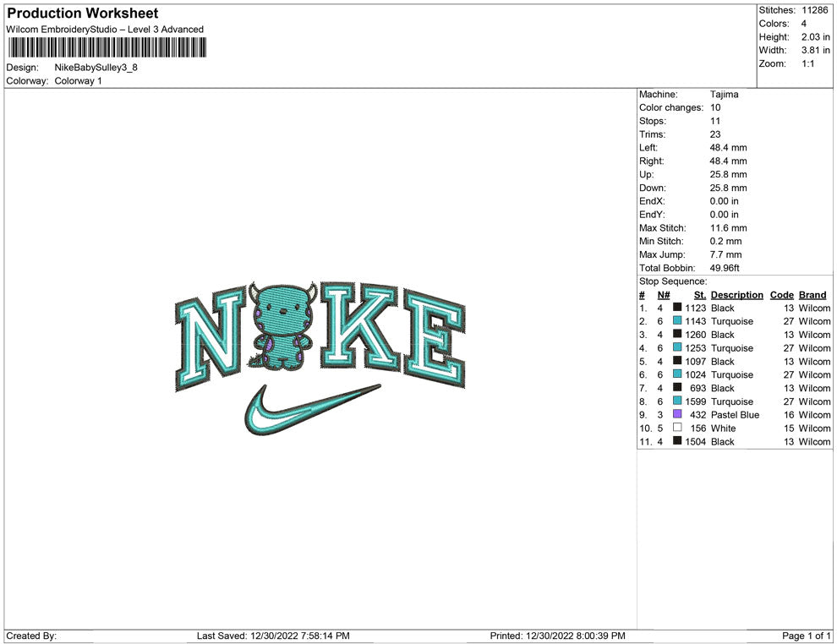Click the turquoise swatch in stop 6
The width and height of the screenshot is (837, 644).
pyautogui.click(x=677, y=374)
